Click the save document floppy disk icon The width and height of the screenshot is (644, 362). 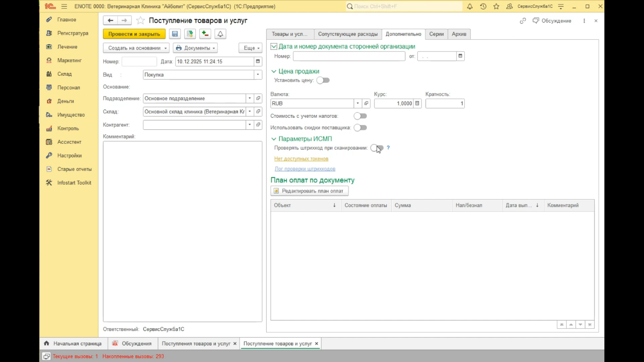[175, 34]
